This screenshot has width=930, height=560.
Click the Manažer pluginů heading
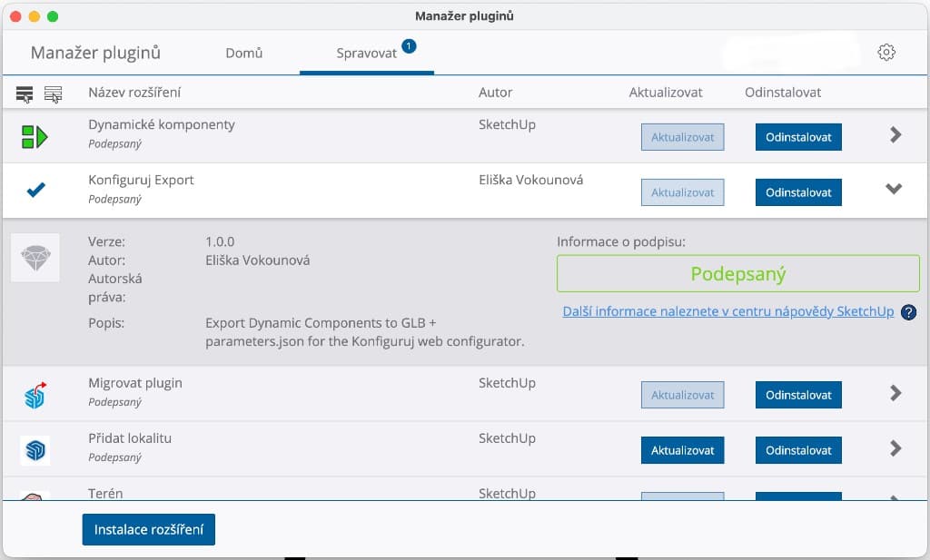95,53
